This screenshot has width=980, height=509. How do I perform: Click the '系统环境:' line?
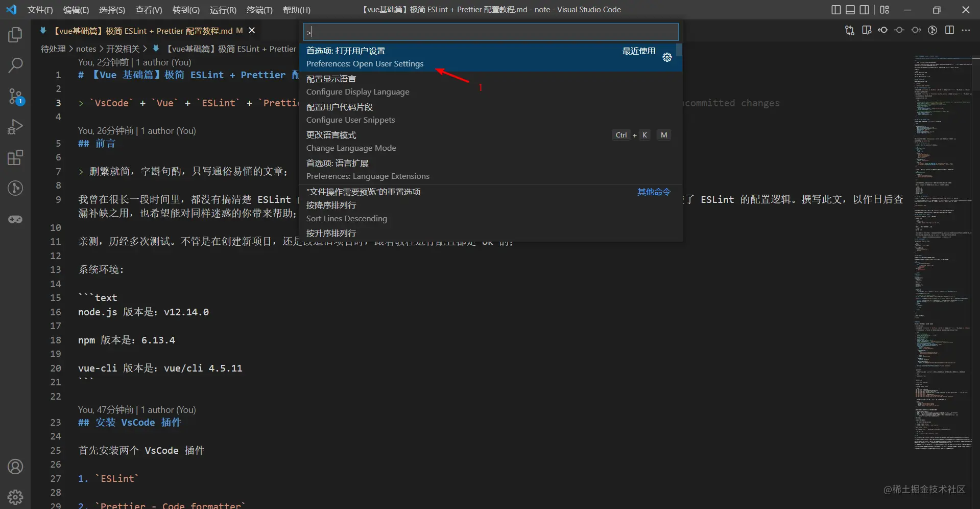101,269
